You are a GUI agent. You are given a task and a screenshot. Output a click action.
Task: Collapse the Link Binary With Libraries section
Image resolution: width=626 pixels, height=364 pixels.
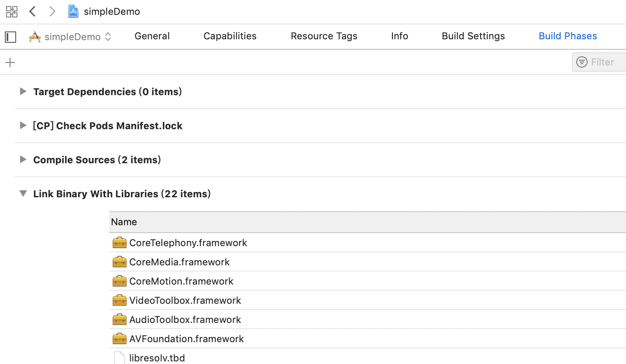(23, 193)
